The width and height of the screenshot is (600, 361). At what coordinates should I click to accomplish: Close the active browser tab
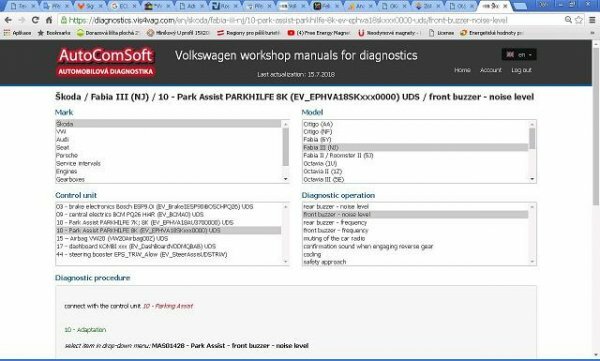click(505, 6)
